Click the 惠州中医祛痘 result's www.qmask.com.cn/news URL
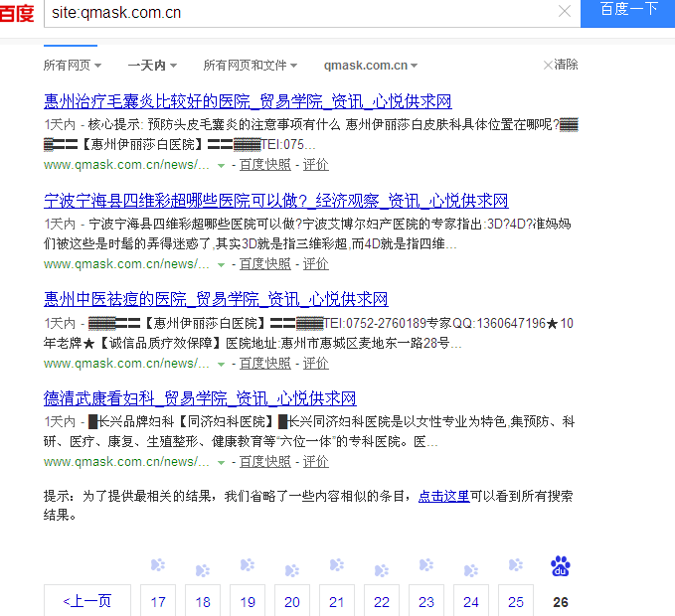Viewport: 675px width, 616px height. (126, 364)
